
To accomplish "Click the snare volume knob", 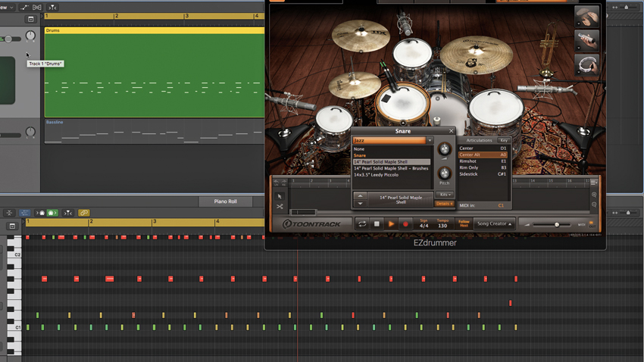I will pyautogui.click(x=444, y=149).
